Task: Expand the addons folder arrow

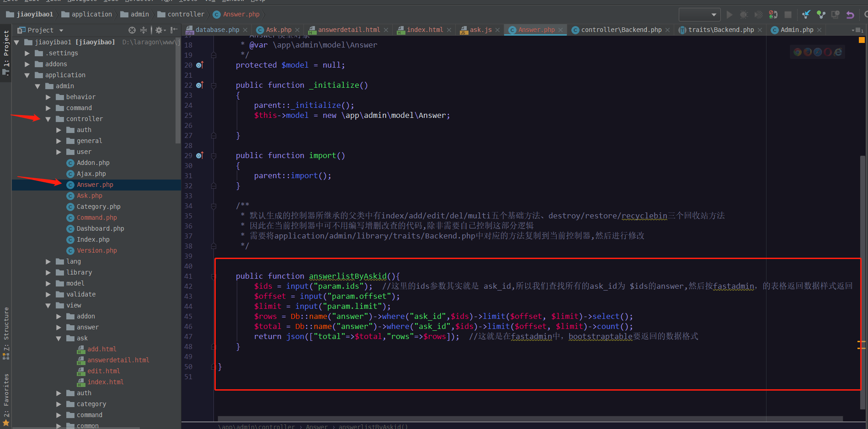Action: pos(27,64)
